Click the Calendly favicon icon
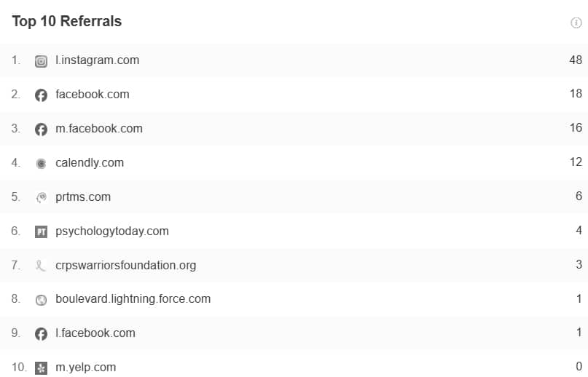The width and height of the screenshot is (588, 377). point(41,163)
